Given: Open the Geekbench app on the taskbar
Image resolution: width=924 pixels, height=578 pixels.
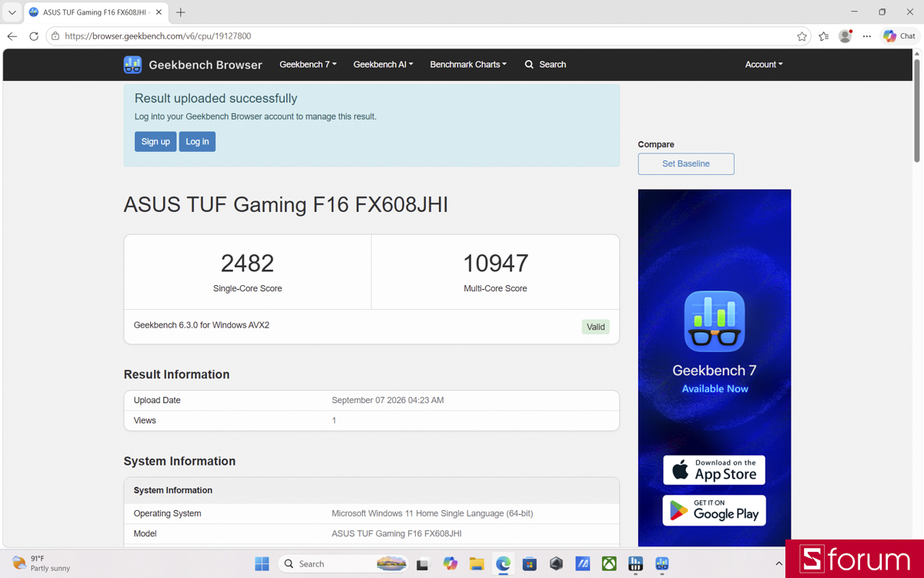Looking at the screenshot, I should click(662, 564).
